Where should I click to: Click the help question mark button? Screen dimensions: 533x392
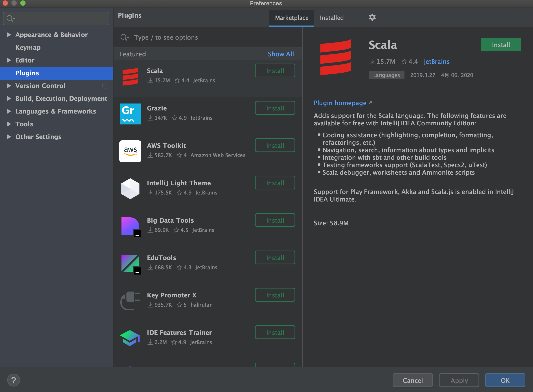pyautogui.click(x=13, y=380)
